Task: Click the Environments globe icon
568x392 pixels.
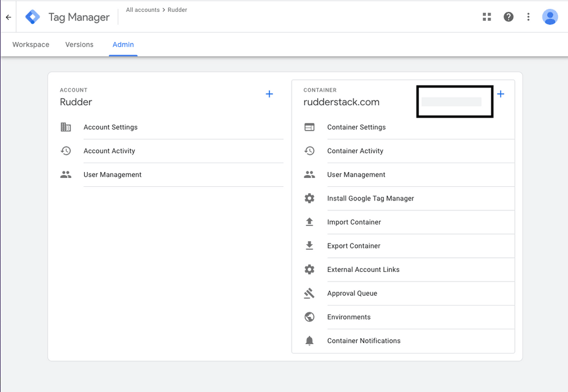Action: click(x=309, y=317)
